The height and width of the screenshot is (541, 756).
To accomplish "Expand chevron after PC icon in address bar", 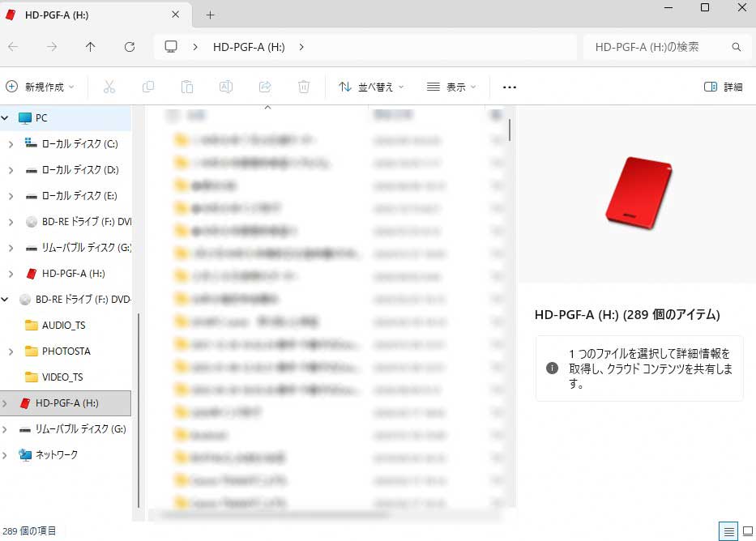I will [195, 47].
